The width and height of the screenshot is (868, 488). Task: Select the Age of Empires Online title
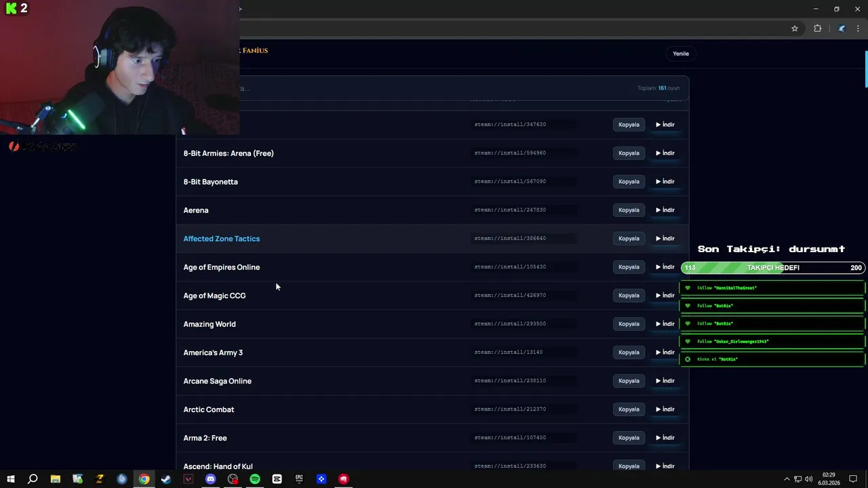click(x=221, y=267)
